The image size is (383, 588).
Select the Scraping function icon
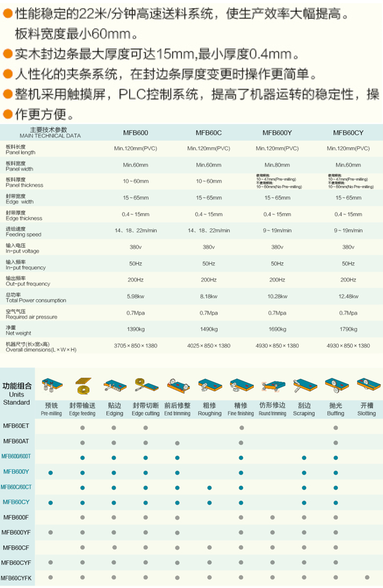(x=305, y=385)
